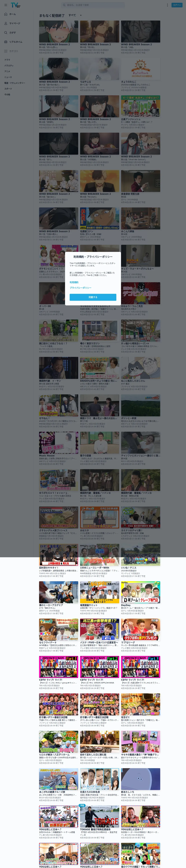Select アニメ category in sidebar
The width and height of the screenshot is (186, 868).
click(x=7, y=71)
